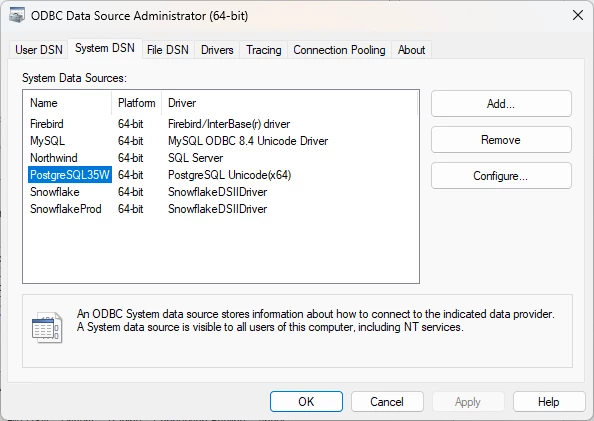Click the Platform column header
Screen dimensions: 594x421
(137, 103)
